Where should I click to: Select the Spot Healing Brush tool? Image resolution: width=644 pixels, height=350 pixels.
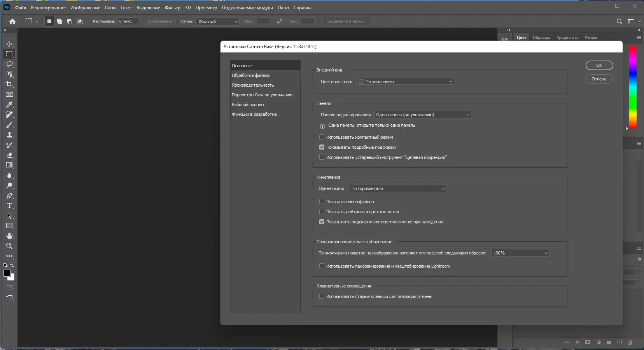pyautogui.click(x=9, y=115)
